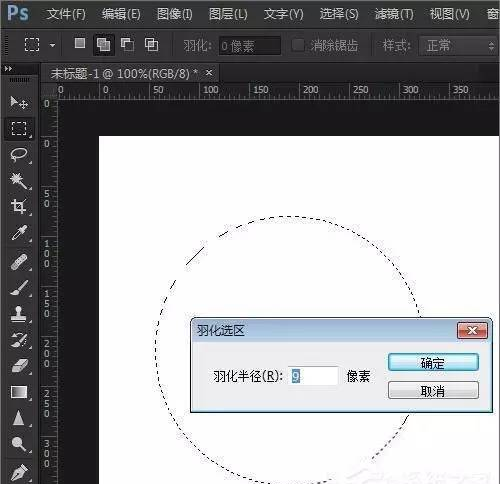The image size is (500, 484).
Task: Select the Eraser tool
Action: coord(19,366)
